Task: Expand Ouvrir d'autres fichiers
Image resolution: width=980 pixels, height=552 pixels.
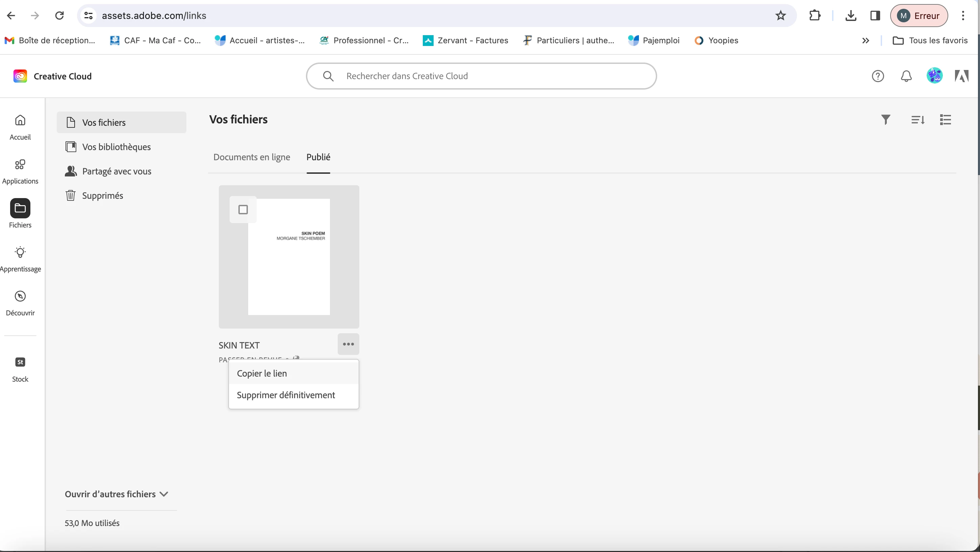Action: point(117,494)
